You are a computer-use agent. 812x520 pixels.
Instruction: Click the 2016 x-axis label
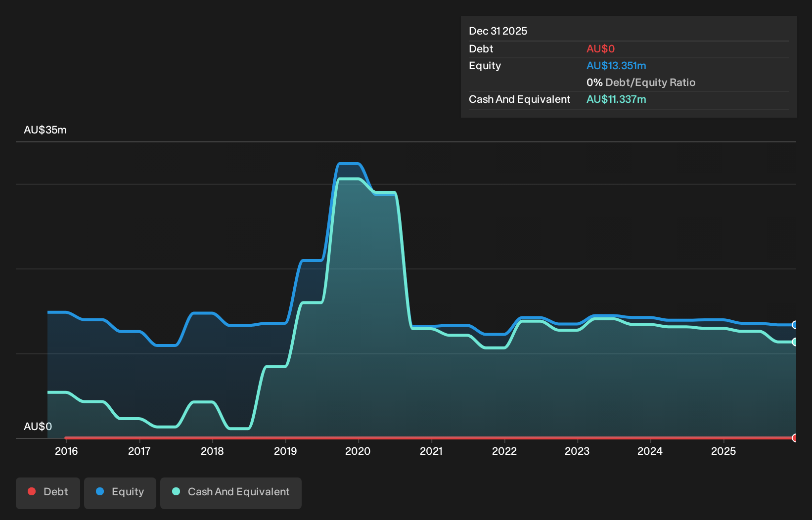point(66,451)
